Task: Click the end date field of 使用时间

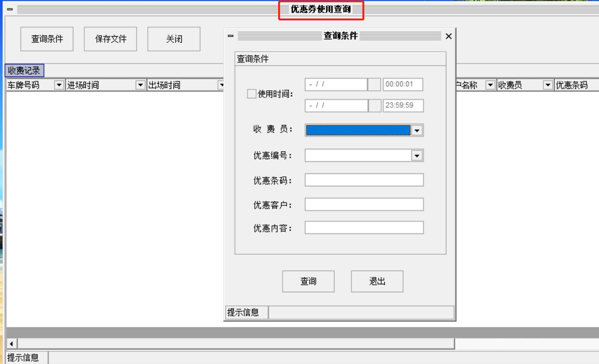Action: pyautogui.click(x=336, y=105)
